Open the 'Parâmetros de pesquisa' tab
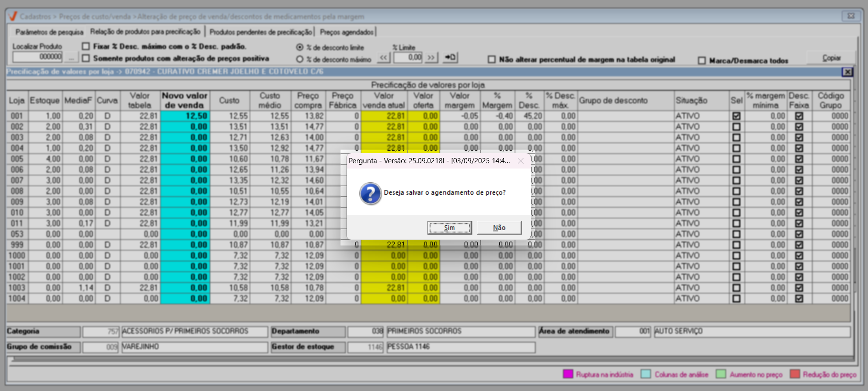Screen dimensions: 868x391 click(49, 32)
